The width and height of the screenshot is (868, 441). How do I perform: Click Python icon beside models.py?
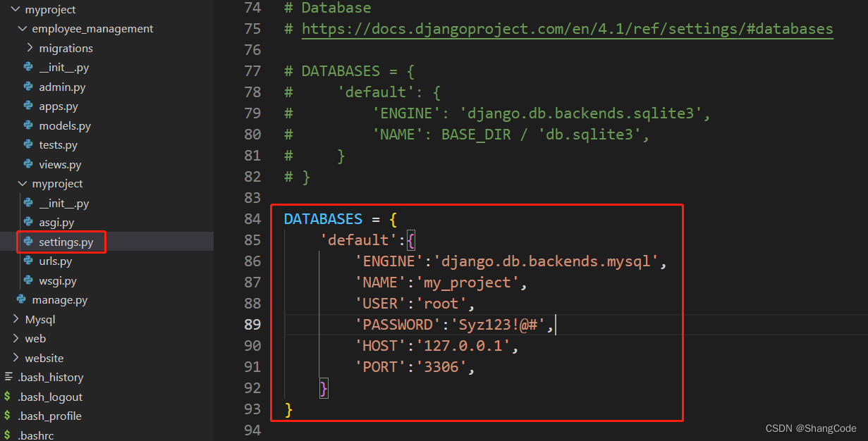click(28, 125)
